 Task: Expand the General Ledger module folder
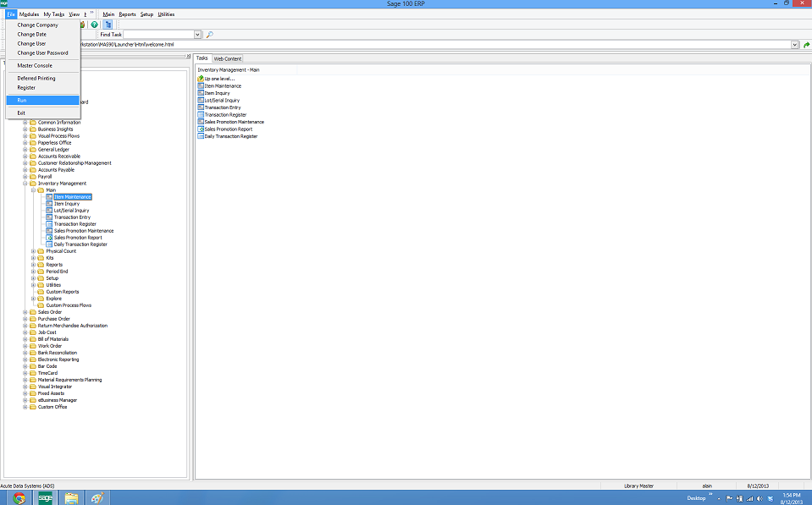[x=25, y=150]
